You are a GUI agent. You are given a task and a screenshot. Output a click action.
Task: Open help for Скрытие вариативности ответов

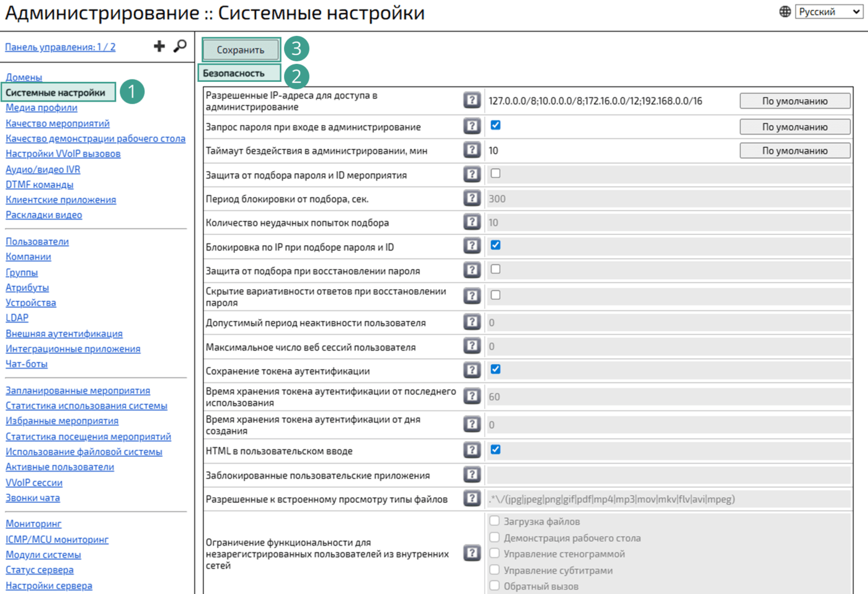(472, 296)
